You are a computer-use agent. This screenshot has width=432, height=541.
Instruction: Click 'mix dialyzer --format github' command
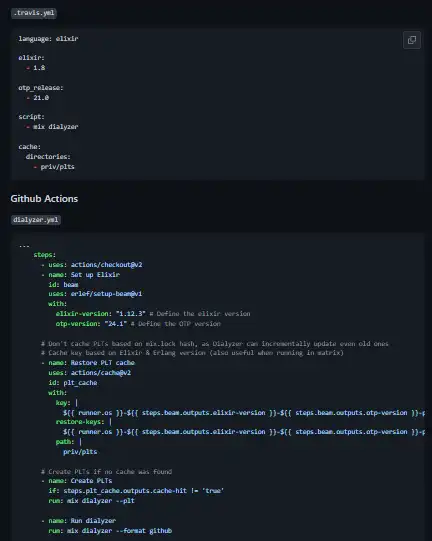[119, 531]
